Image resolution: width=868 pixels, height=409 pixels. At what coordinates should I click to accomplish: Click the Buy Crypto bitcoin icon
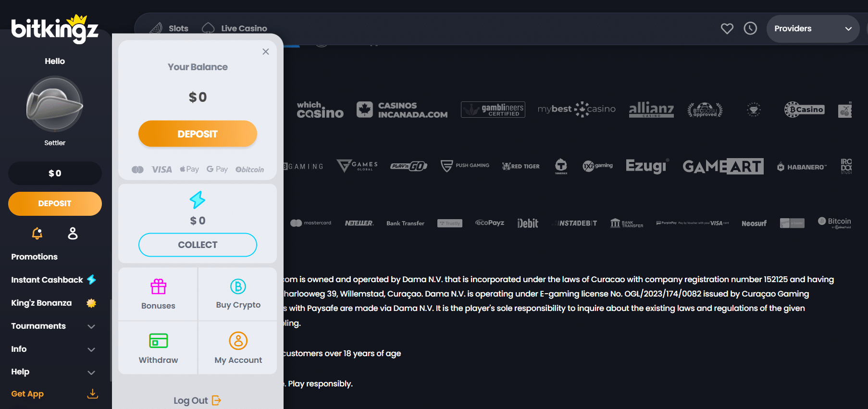click(238, 287)
